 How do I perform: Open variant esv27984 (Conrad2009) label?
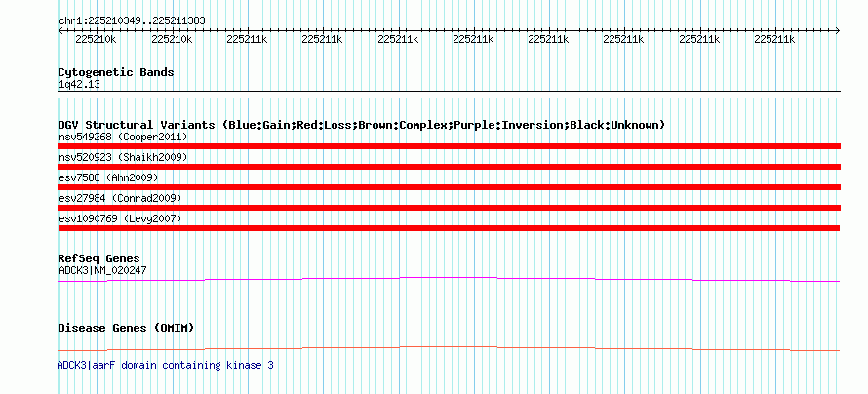(120, 198)
